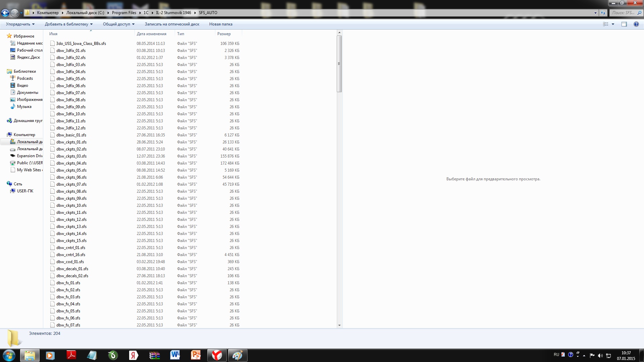Click the Back navigation arrow
Image resolution: width=644 pixels, height=362 pixels.
(5, 13)
